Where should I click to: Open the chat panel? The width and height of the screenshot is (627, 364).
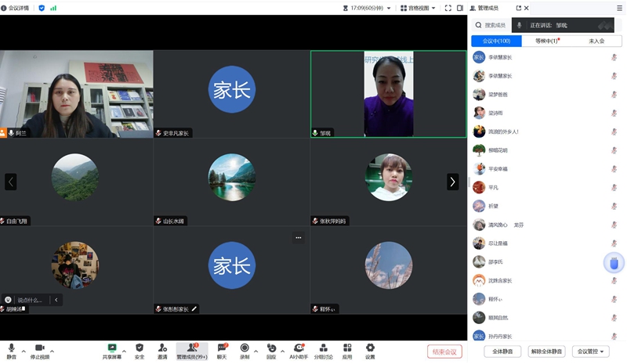point(222,348)
